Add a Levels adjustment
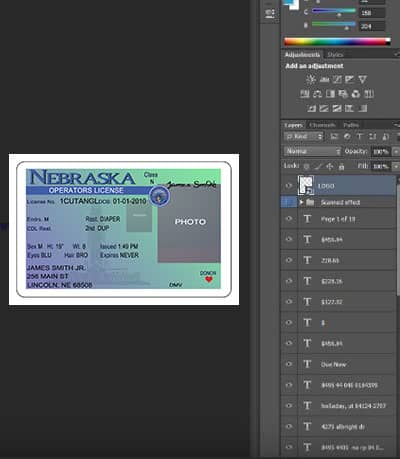The height and width of the screenshot is (459, 400). point(324,79)
